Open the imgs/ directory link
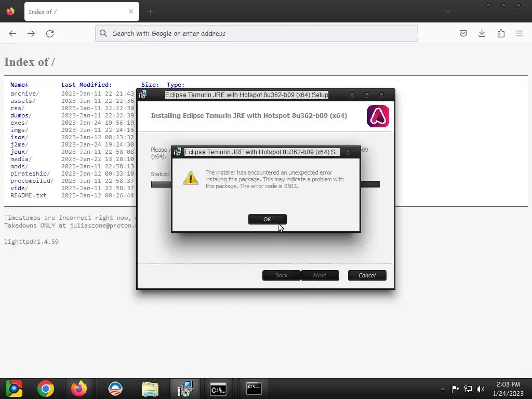Image resolution: width=532 pixels, height=399 pixels. [x=19, y=130]
